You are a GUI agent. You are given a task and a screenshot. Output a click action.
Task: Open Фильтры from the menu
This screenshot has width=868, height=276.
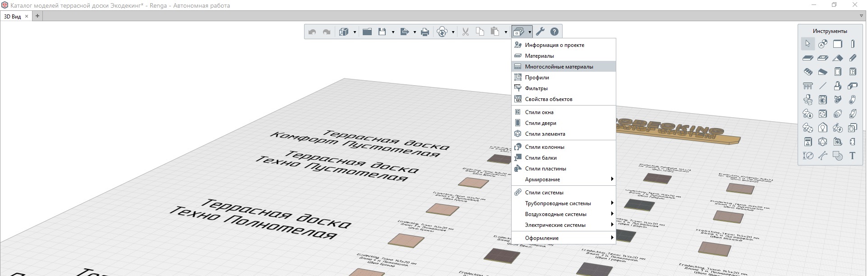click(x=564, y=88)
